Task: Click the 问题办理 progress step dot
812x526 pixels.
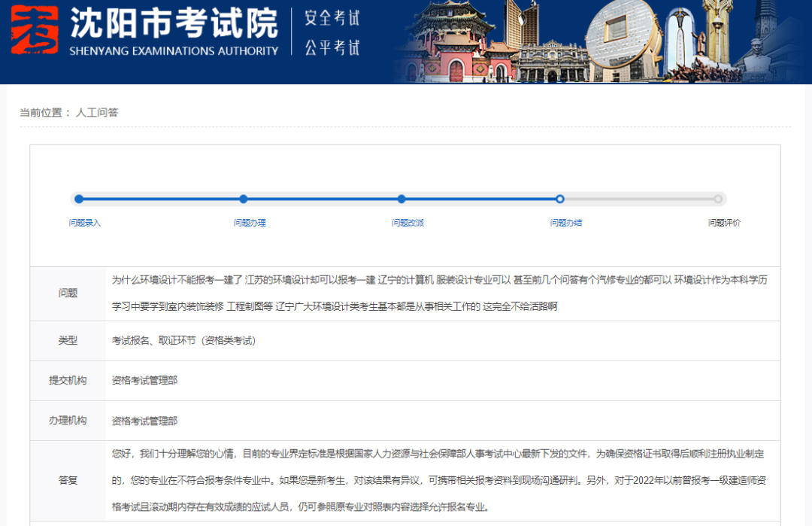Action: coord(244,199)
